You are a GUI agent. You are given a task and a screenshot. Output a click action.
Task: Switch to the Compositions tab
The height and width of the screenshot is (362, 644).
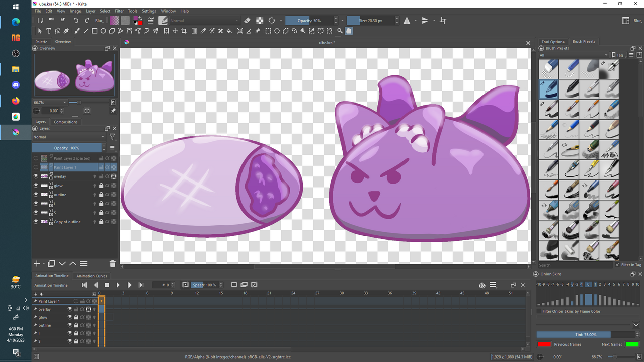[x=66, y=122]
